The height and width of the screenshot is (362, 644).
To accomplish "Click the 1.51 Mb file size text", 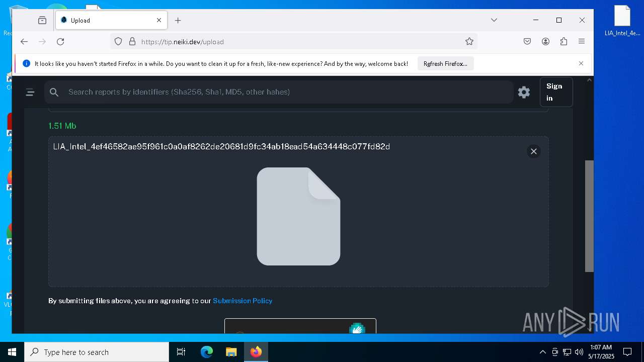I will (x=62, y=126).
